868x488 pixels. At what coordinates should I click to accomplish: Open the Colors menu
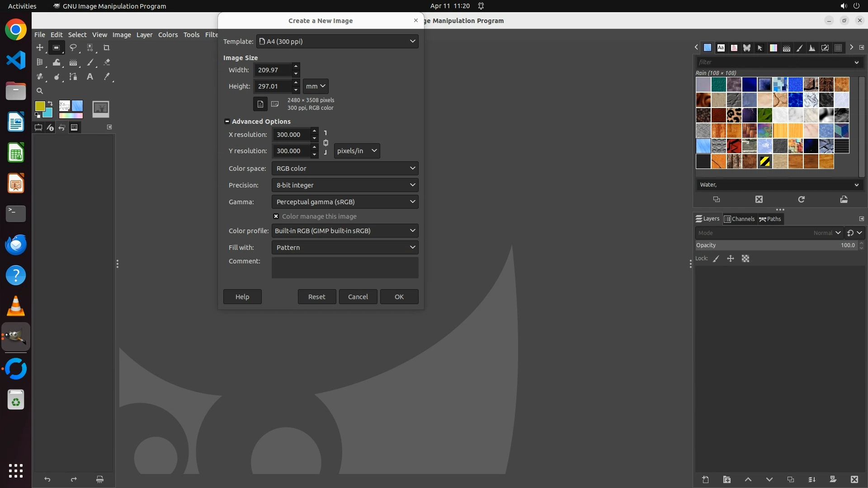pos(168,34)
